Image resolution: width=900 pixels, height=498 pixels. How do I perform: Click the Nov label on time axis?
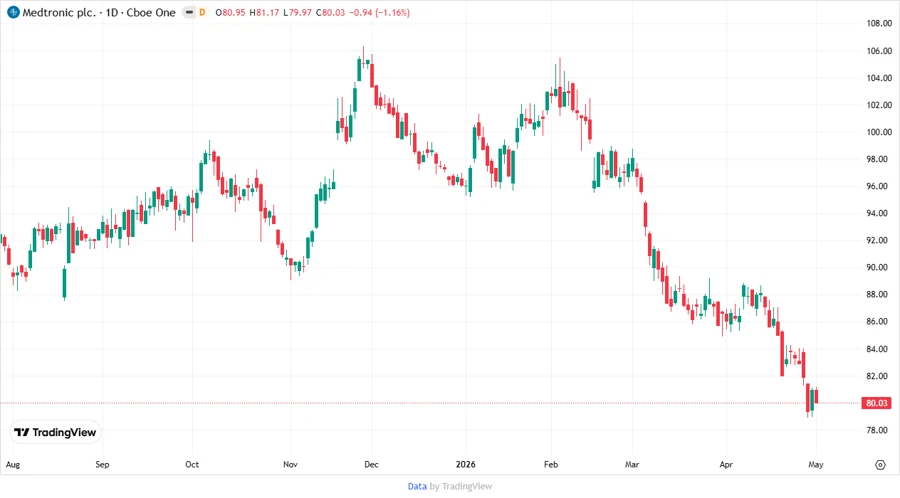coord(290,465)
